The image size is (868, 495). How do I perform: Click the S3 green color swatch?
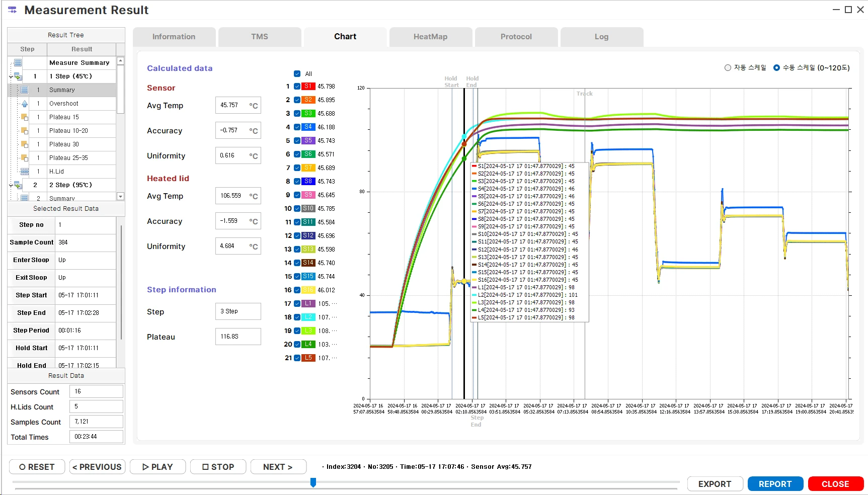(308, 114)
